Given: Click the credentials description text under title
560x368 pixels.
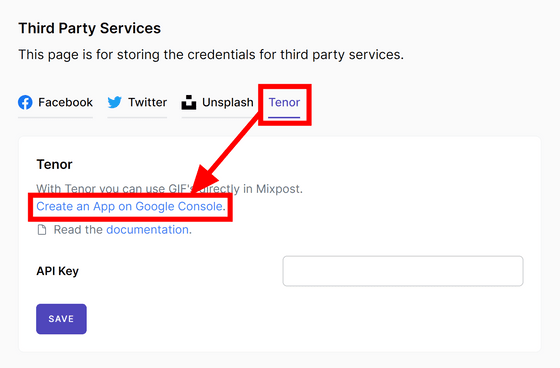Looking at the screenshot, I should click(x=211, y=55).
